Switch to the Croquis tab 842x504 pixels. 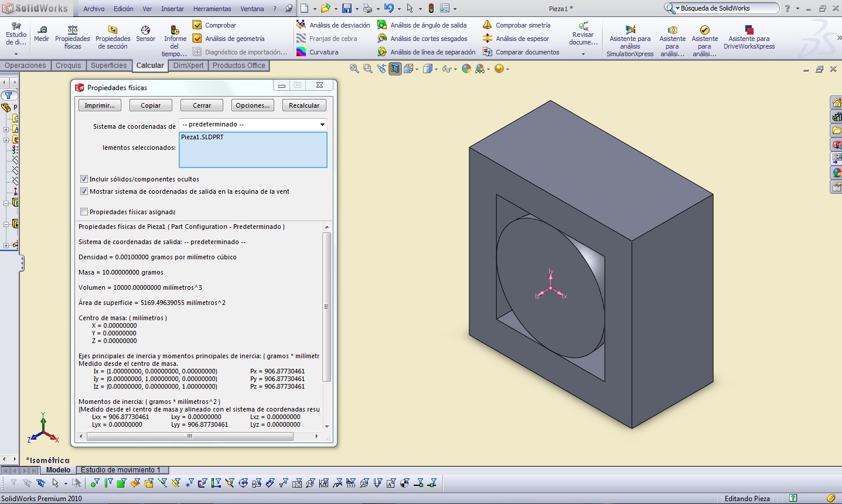[69, 66]
